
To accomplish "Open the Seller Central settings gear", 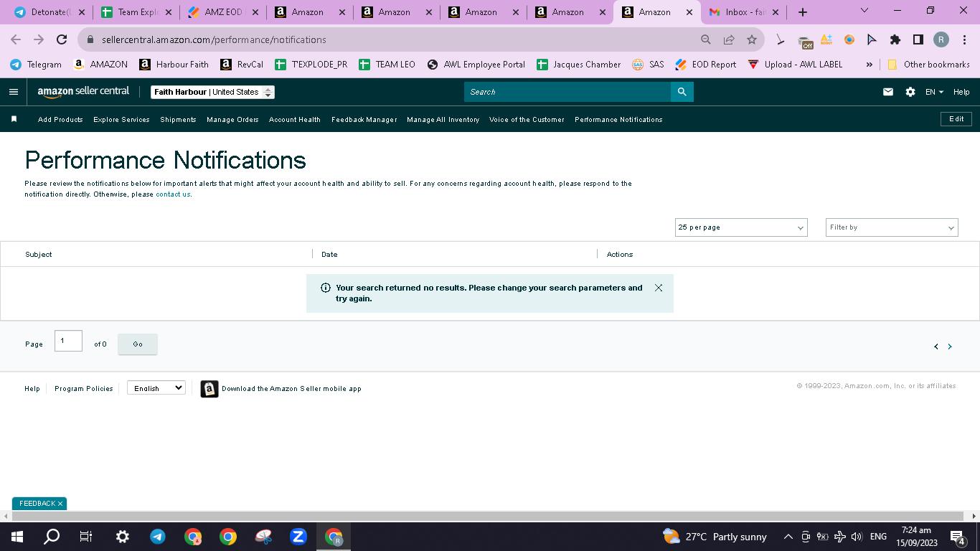I will [910, 92].
